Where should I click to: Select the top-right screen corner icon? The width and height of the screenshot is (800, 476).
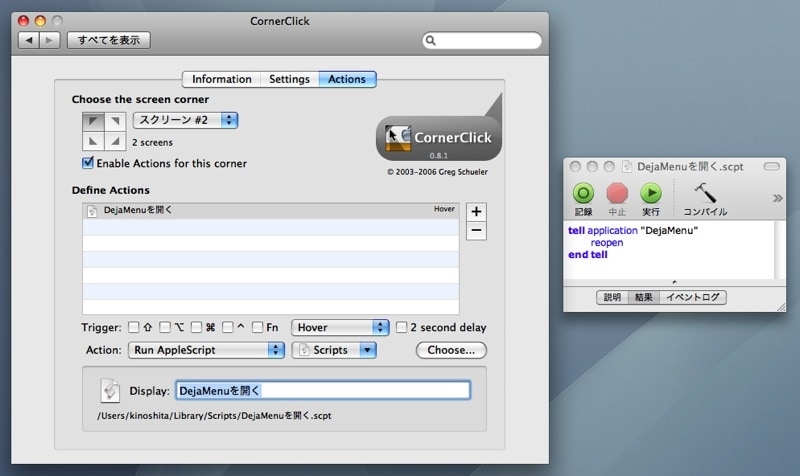point(115,121)
